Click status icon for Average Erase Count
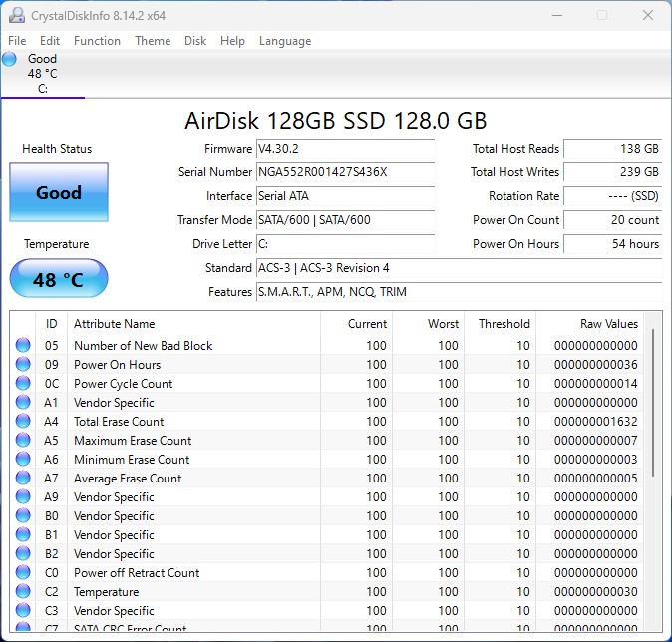Screen dimensions: 672x642 coord(23,478)
